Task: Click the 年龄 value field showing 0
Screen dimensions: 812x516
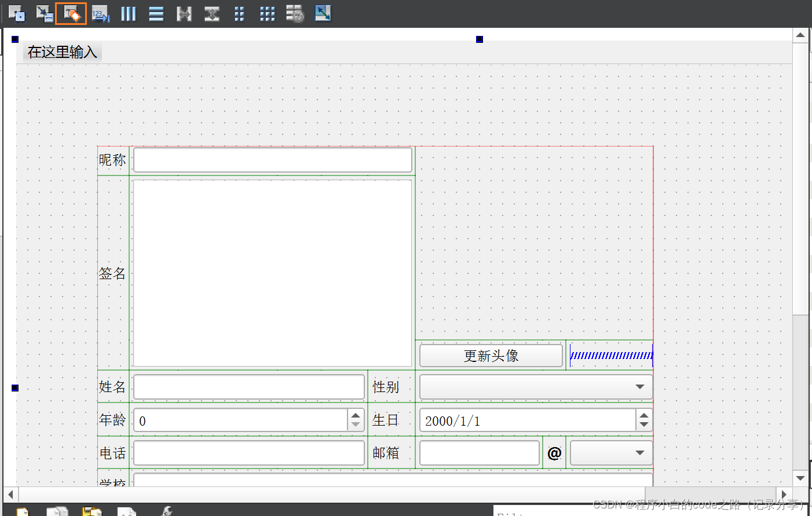Action: pos(241,420)
